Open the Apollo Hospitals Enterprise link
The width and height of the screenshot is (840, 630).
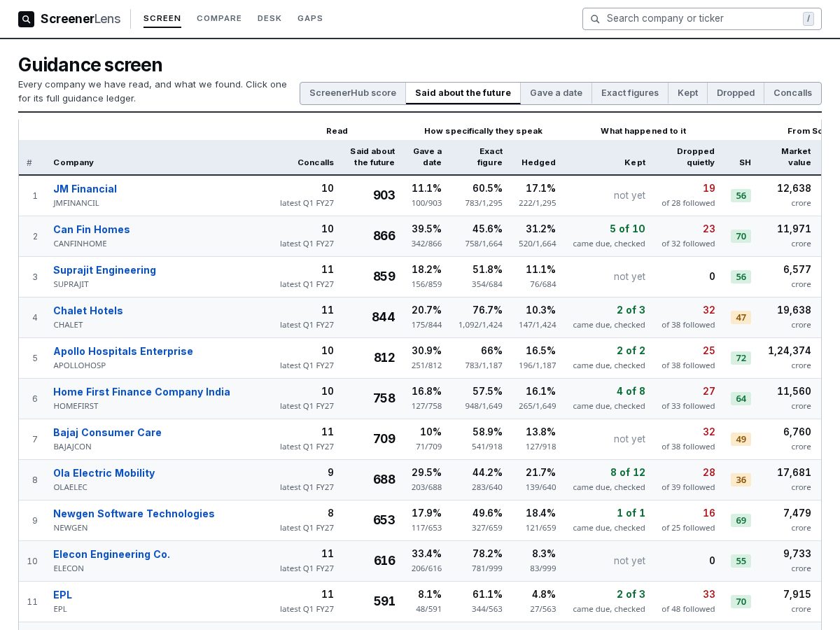tap(123, 351)
